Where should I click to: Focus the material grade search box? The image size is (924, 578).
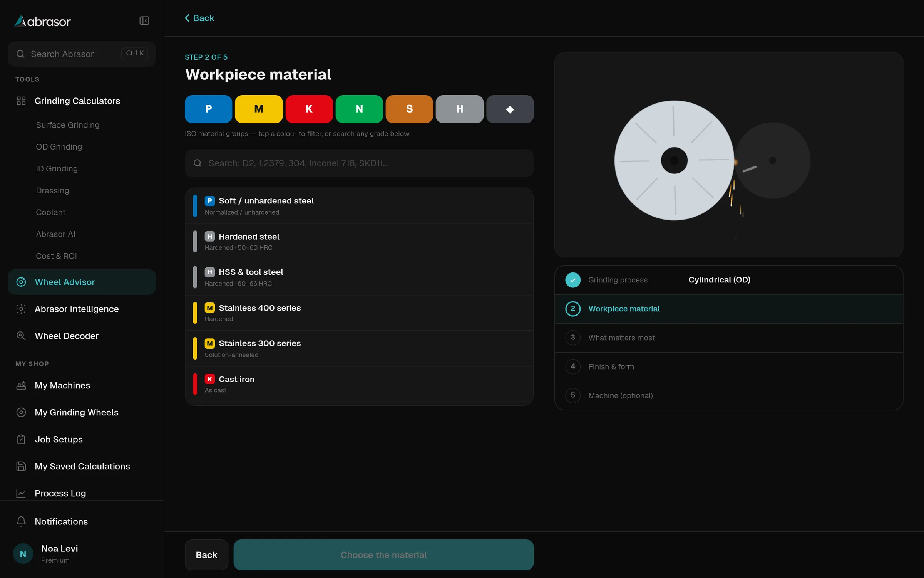tap(359, 163)
